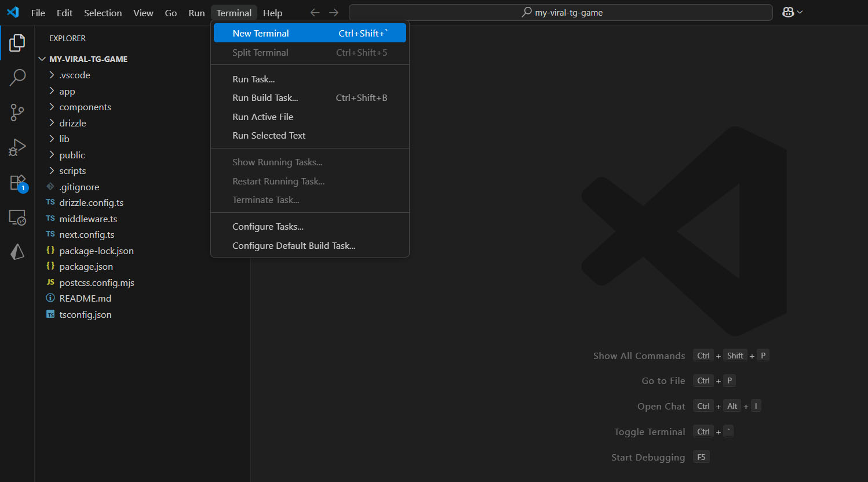Open the Source Control view icon
Viewport: 868px width, 482px height.
(x=17, y=113)
